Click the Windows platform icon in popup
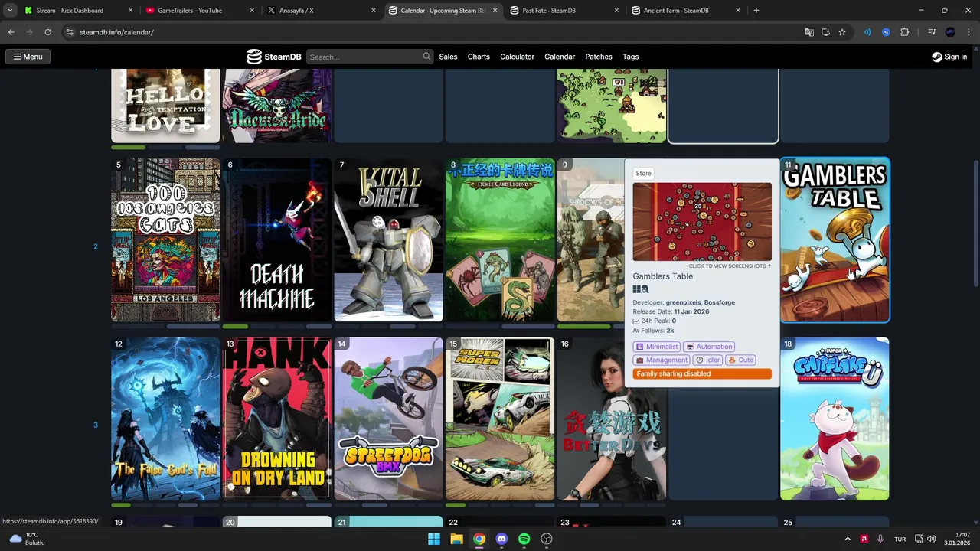The height and width of the screenshot is (551, 980). (x=636, y=289)
